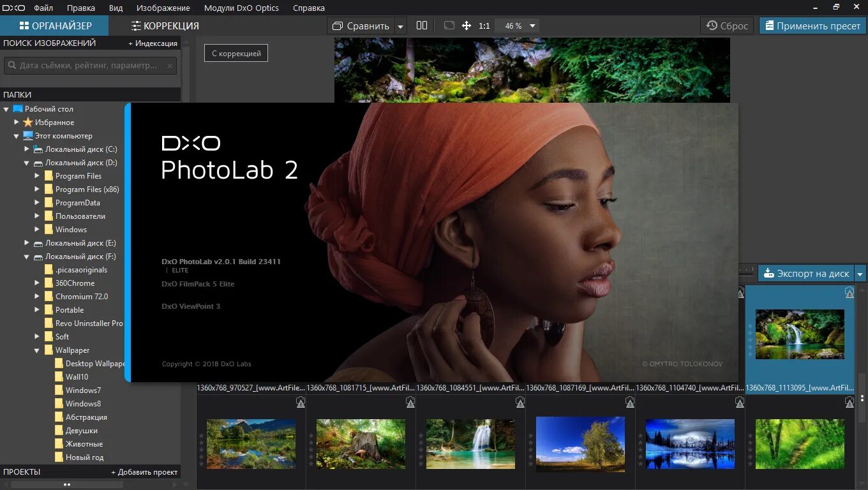
Task: Select the Абстракция folder
Action: pyautogui.click(x=86, y=417)
